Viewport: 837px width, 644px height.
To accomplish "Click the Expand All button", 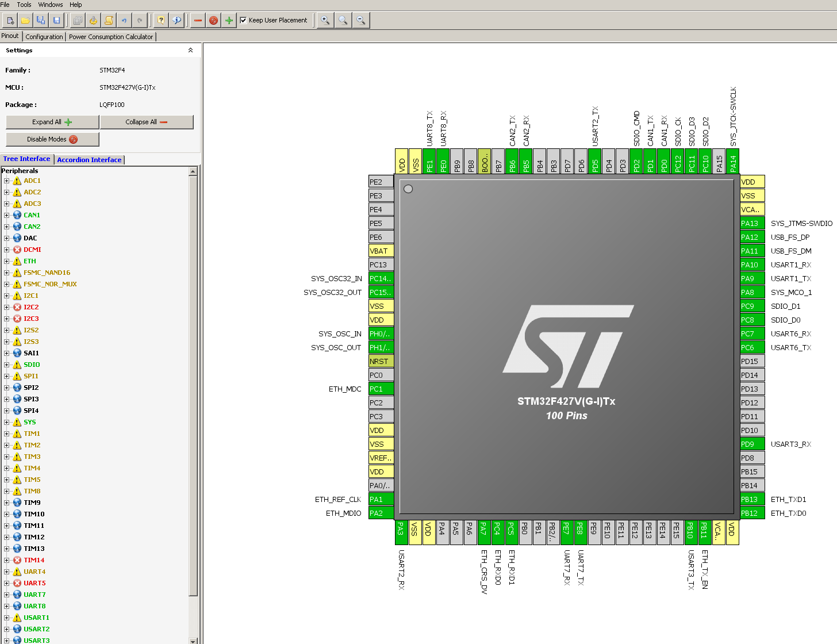I will [x=52, y=122].
